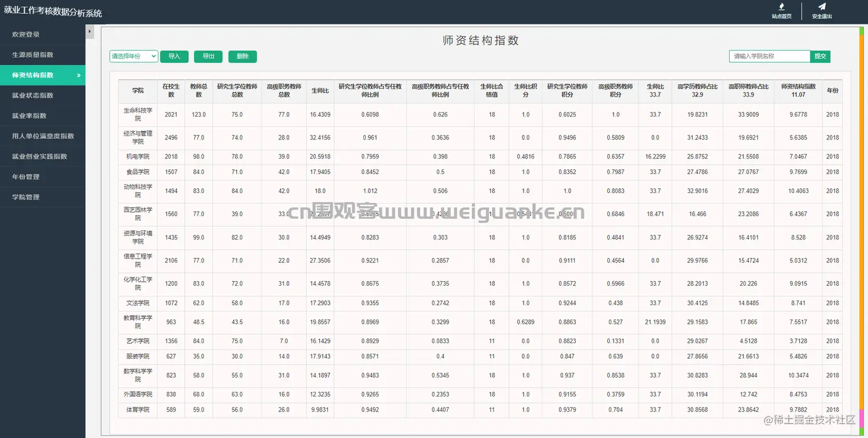Click the 站点首页 home icon
This screenshot has width=868, height=438.
781,6
